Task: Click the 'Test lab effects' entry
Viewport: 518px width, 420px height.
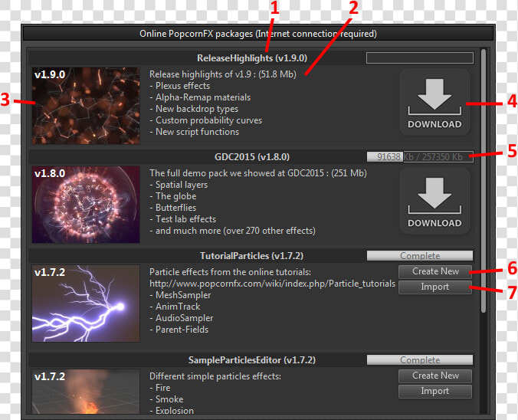Action: pyautogui.click(x=182, y=219)
